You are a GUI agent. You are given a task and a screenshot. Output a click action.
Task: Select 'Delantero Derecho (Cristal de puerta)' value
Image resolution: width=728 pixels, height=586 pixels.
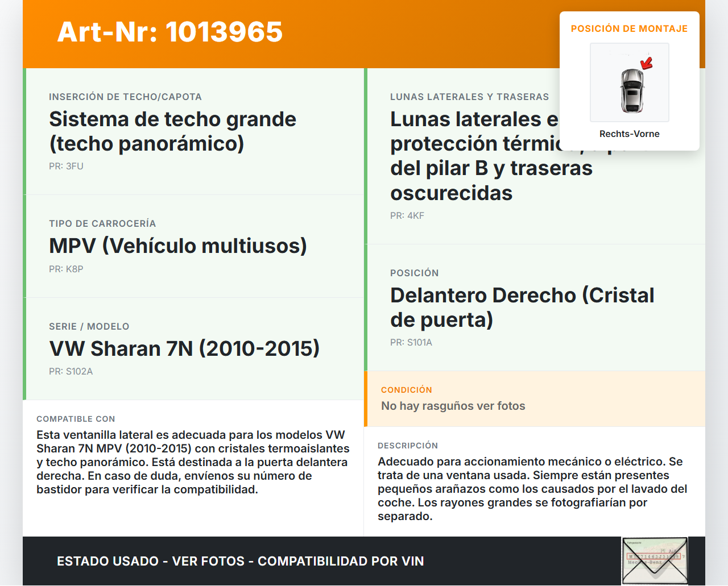click(x=522, y=307)
